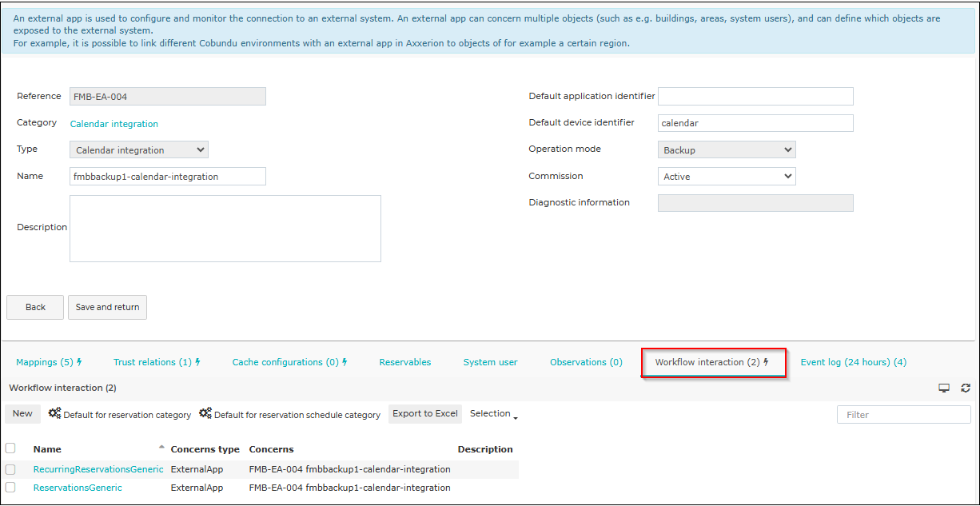
Task: Click Default for reservation schedule category button
Action: 290,414
